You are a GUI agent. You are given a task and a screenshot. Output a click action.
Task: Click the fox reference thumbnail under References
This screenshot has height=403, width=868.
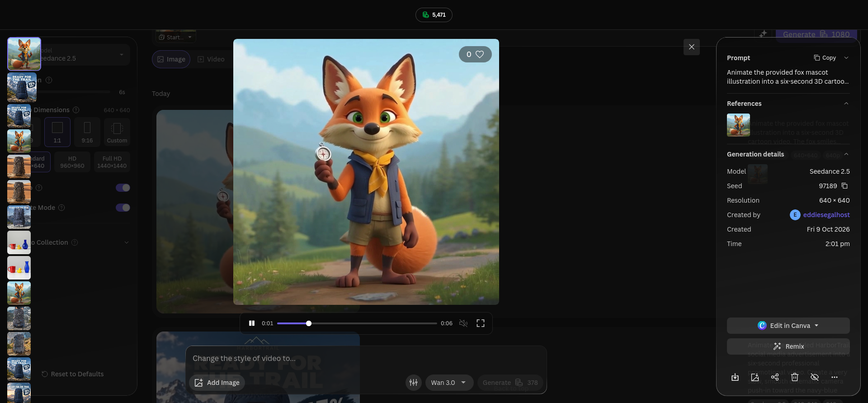(x=738, y=125)
